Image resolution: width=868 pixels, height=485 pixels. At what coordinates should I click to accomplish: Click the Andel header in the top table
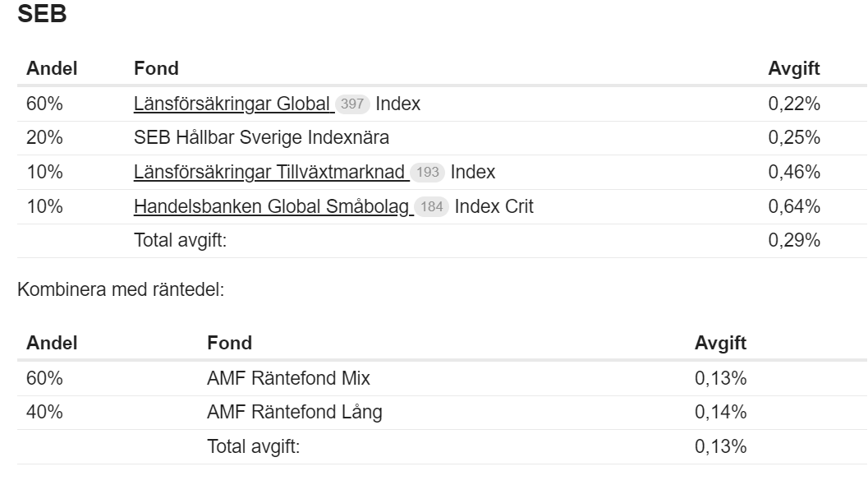(52, 68)
